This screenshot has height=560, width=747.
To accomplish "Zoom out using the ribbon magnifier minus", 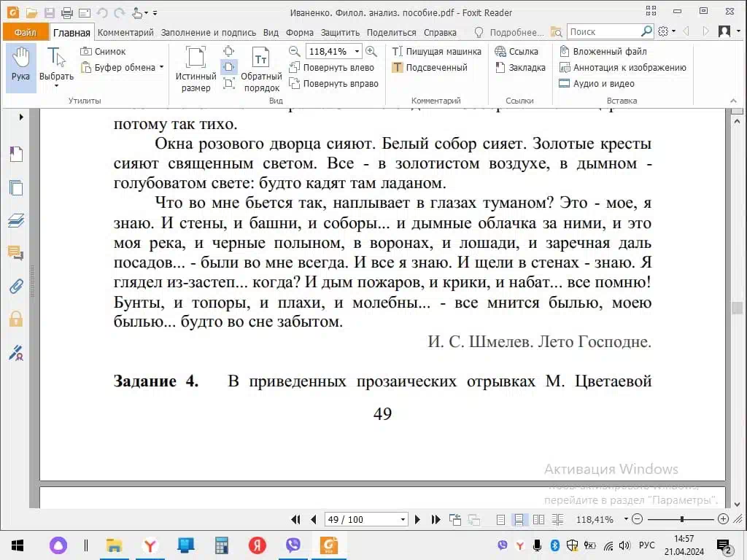I will coord(295,51).
